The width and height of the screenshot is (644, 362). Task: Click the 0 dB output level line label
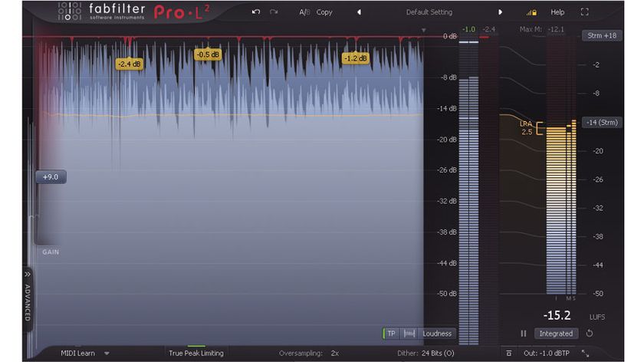point(450,36)
